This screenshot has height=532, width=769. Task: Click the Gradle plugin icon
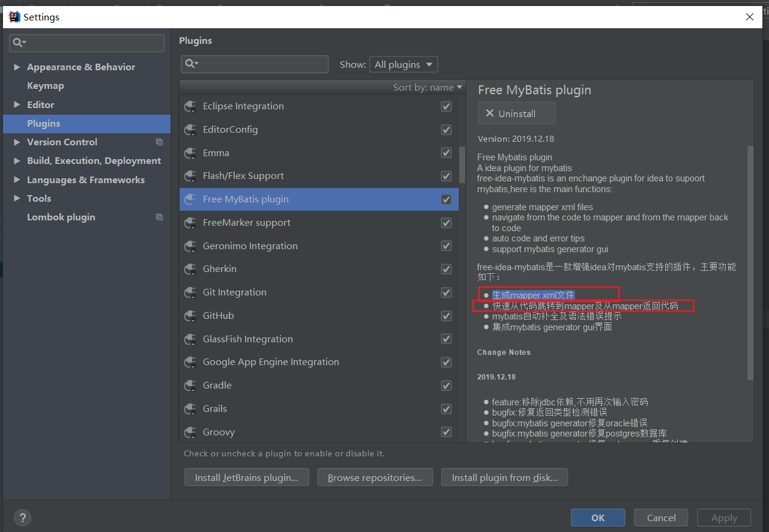190,385
